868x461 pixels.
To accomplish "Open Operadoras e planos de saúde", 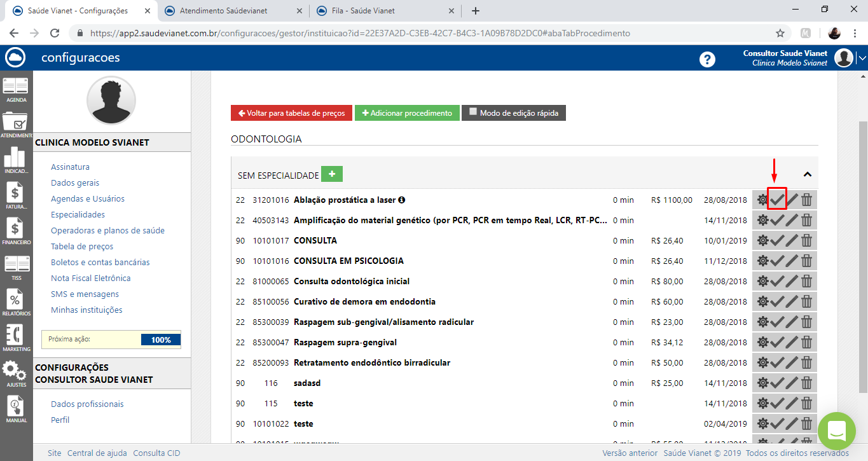I will (108, 231).
